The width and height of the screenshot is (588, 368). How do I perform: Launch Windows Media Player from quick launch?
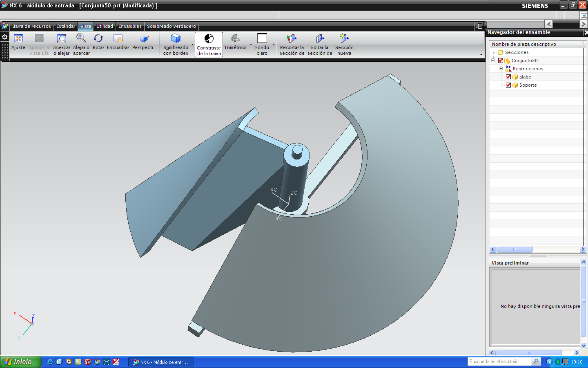(69, 362)
